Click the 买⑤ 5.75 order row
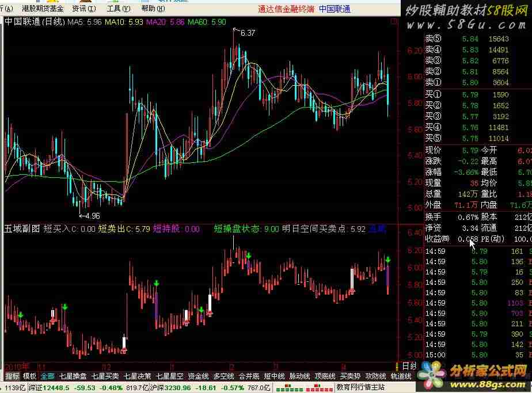Viewport: 532px width, 393px height. 468,138
